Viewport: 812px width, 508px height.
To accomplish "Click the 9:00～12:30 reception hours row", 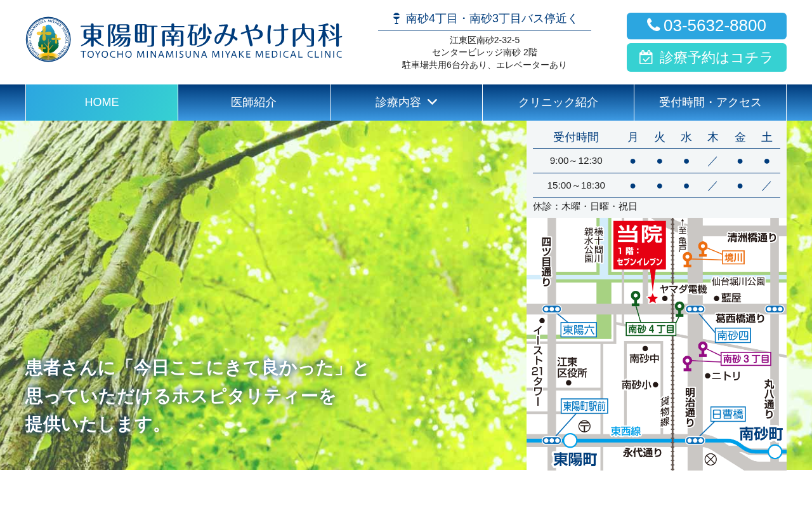I will (x=657, y=161).
